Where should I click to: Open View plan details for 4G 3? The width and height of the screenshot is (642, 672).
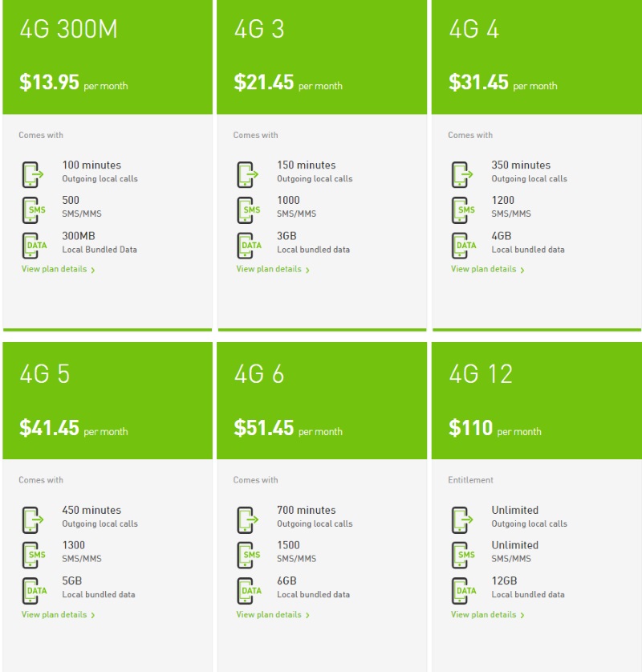(273, 269)
